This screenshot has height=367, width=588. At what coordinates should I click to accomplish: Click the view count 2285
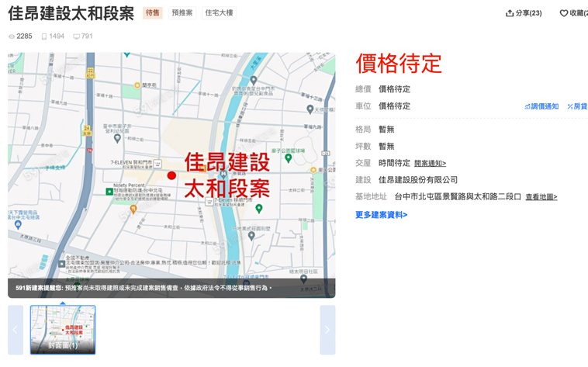click(x=24, y=36)
